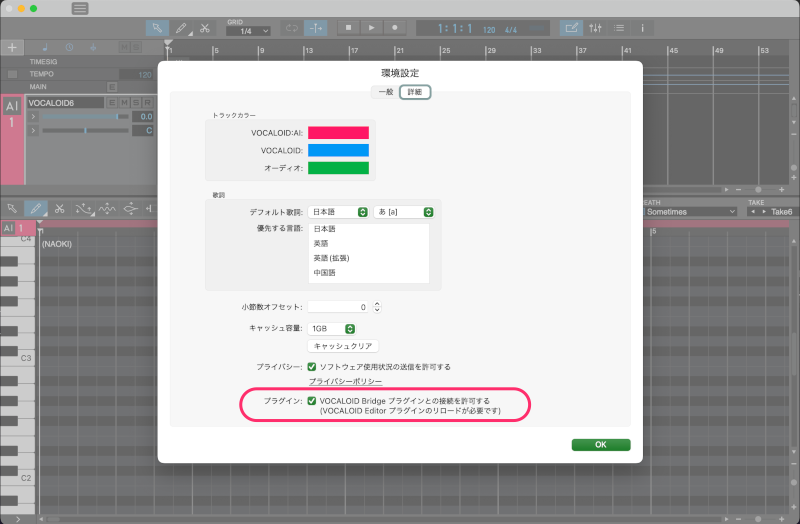Open the プライバシーポリシー link
Viewport: 800px width, 524px height.
coord(345,382)
